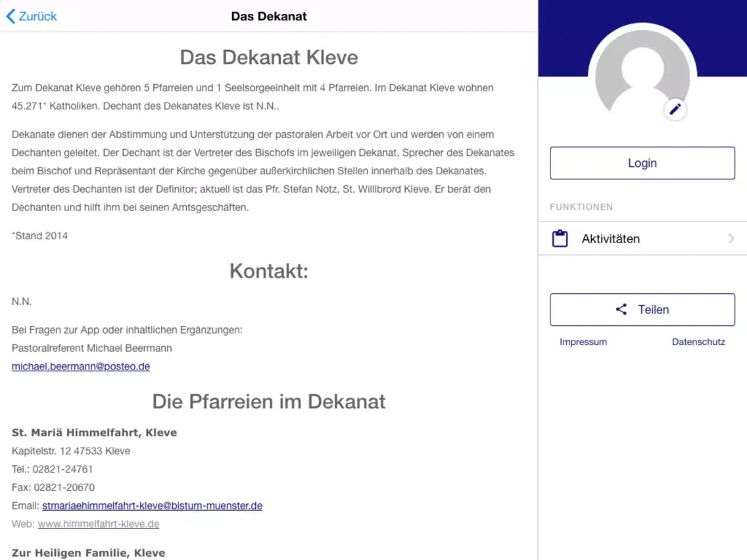The height and width of the screenshot is (560, 747).
Task: Select the heading 'Das Dekanat Kleve'
Action: 269,58
